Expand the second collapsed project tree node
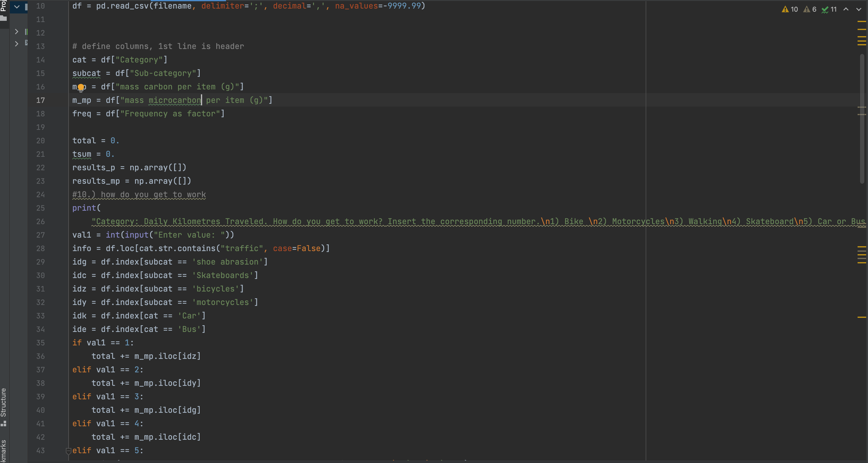Viewport: 868px width, 463px height. click(x=17, y=43)
